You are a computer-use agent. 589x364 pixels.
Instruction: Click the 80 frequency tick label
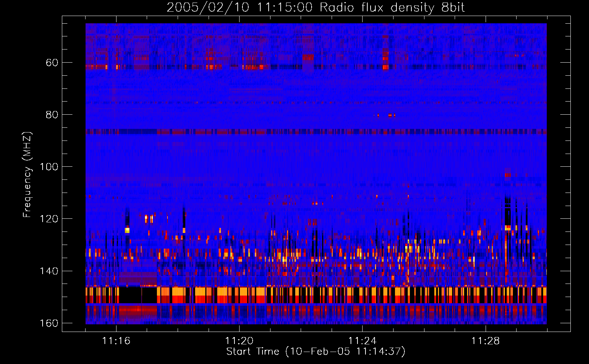pyautogui.click(x=52, y=115)
